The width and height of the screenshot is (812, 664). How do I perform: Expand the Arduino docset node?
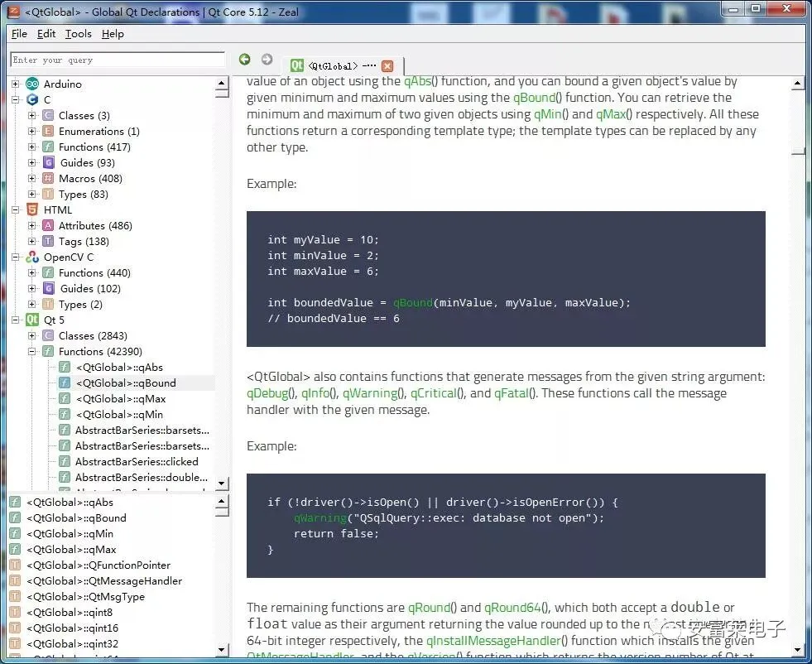tap(16, 84)
